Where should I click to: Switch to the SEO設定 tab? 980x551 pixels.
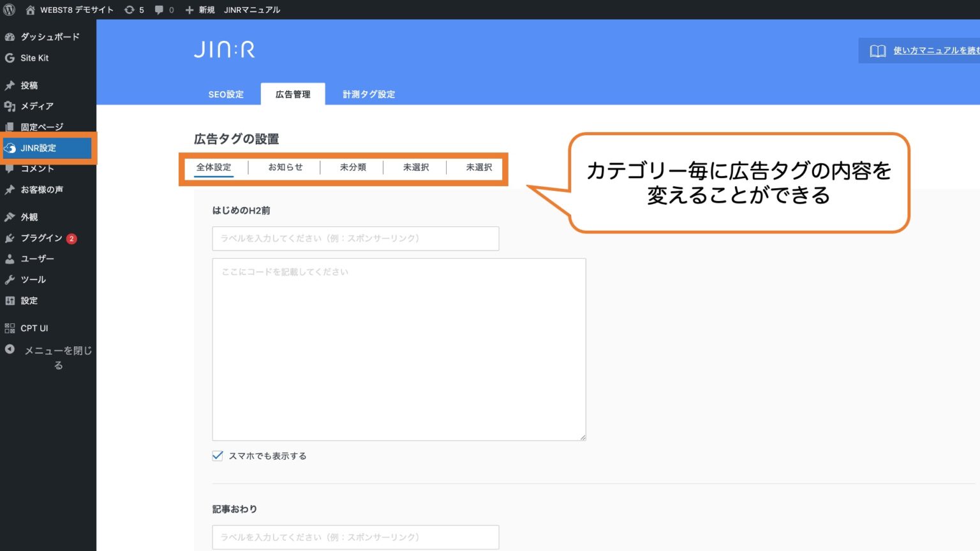225,94
